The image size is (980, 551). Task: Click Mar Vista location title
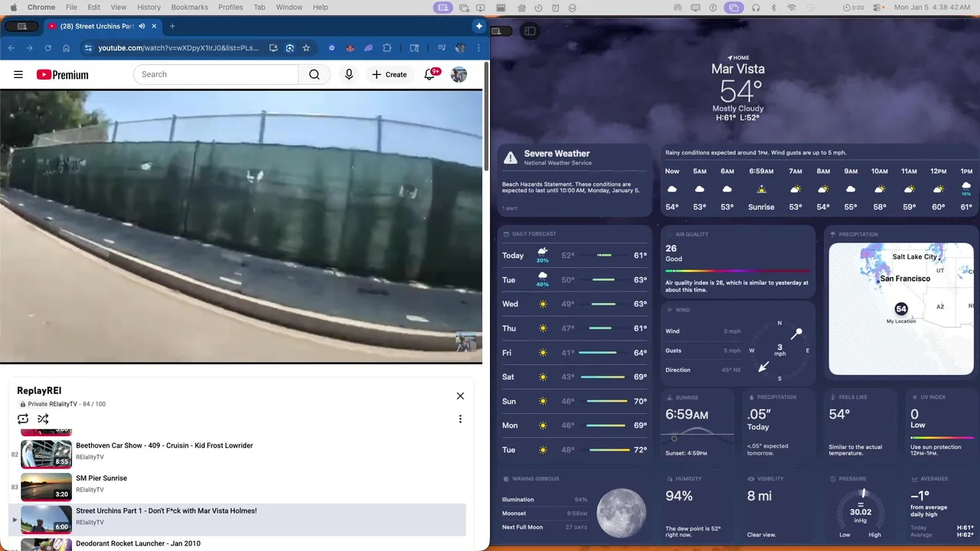pos(738,69)
